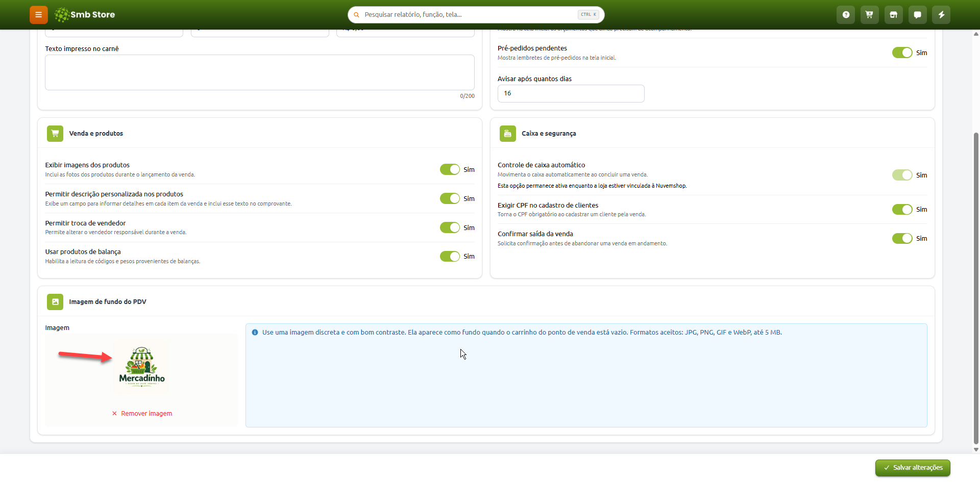This screenshot has width=980, height=482.
Task: Open the hamburger menu button
Action: point(38,15)
